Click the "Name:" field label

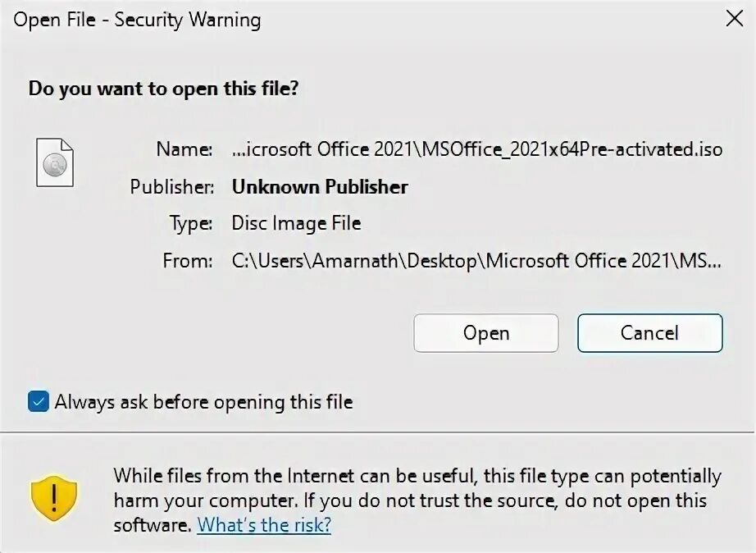click(184, 149)
